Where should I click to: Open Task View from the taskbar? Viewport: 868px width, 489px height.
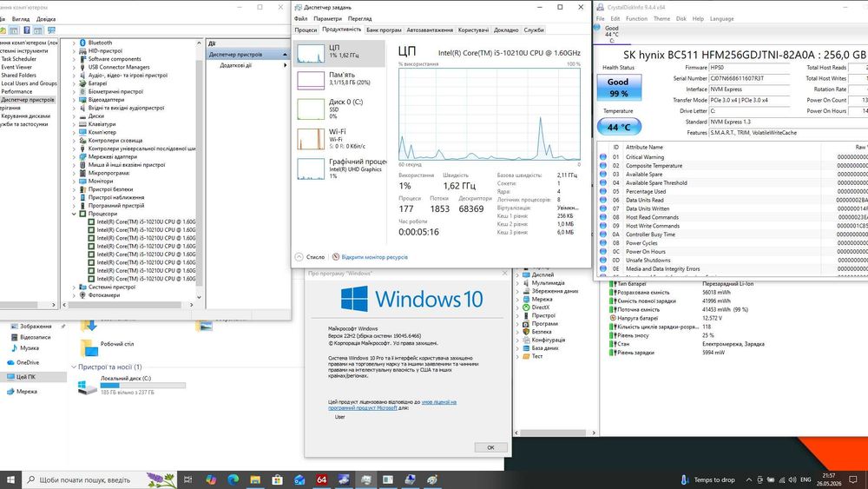(x=187, y=479)
